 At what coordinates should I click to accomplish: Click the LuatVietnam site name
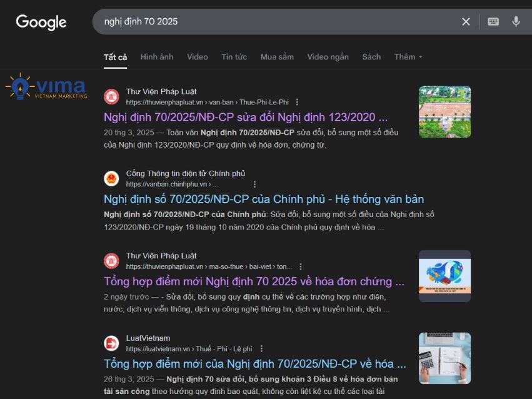[148, 338]
